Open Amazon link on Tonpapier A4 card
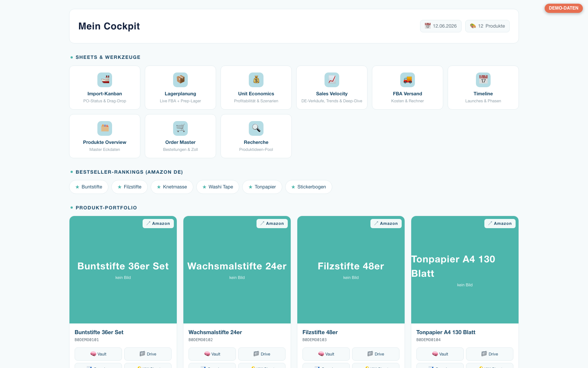The width and height of the screenshot is (588, 368). [x=500, y=223]
